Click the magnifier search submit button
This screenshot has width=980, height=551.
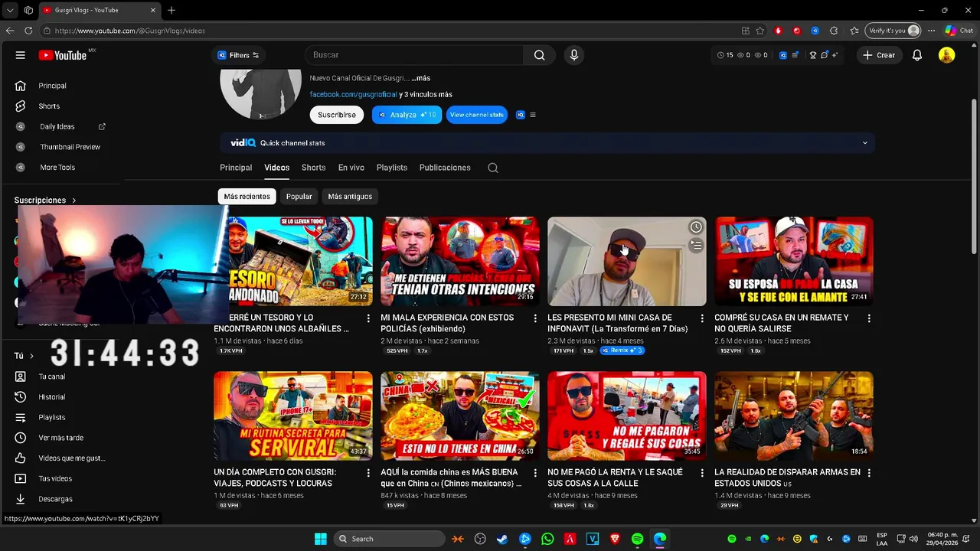point(540,55)
